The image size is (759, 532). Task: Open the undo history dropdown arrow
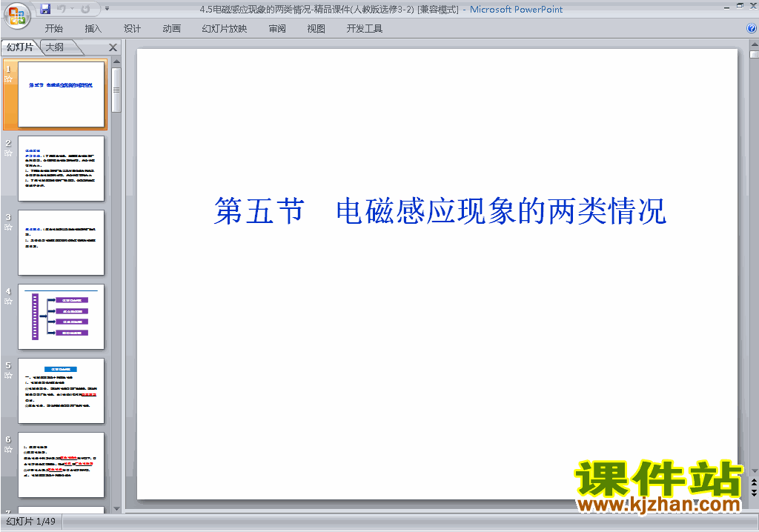click(72, 9)
